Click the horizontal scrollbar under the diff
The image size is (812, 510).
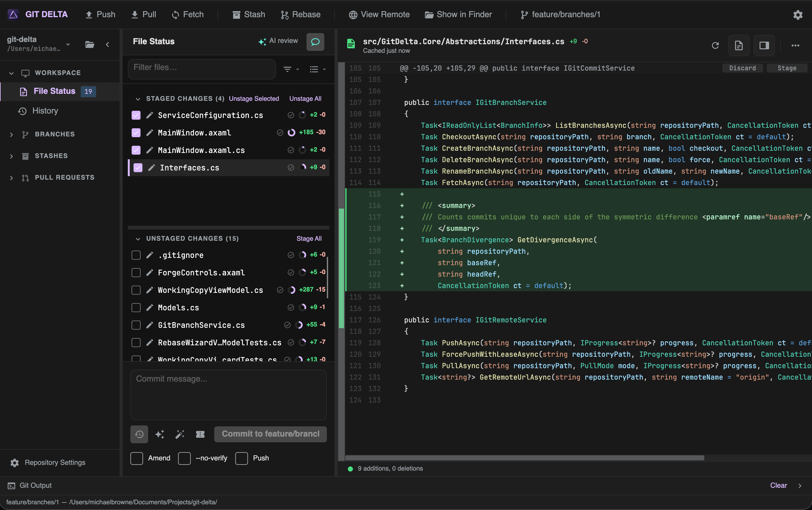[x=525, y=458]
